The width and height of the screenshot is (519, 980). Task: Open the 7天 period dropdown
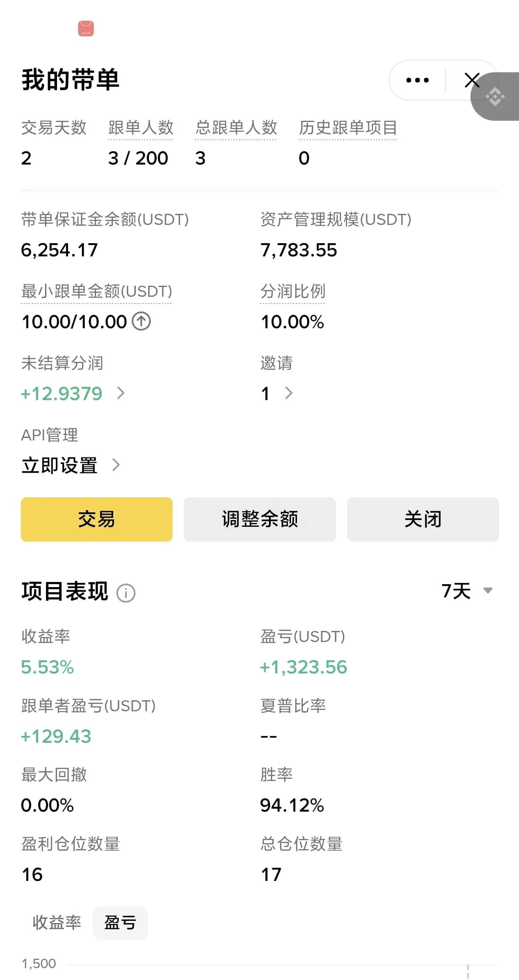pos(467,591)
